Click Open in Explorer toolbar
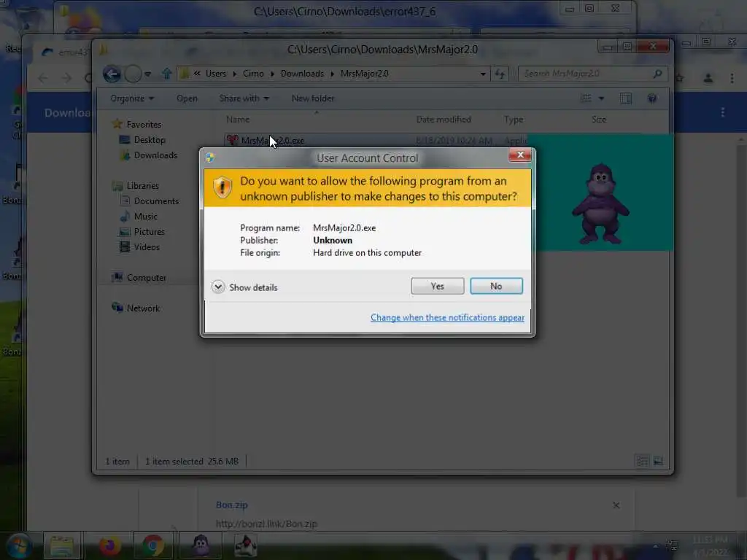The image size is (747, 560). tap(187, 98)
